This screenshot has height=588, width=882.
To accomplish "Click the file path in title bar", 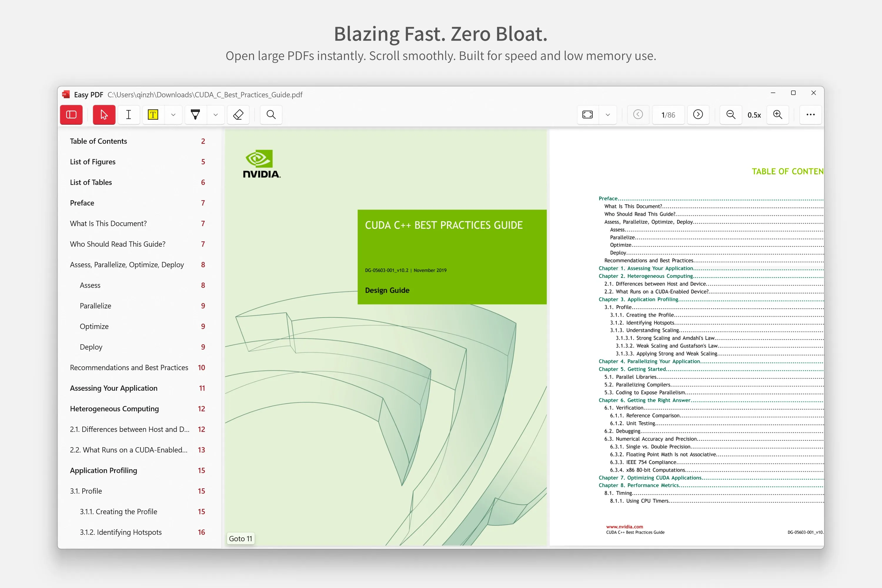I will [205, 95].
